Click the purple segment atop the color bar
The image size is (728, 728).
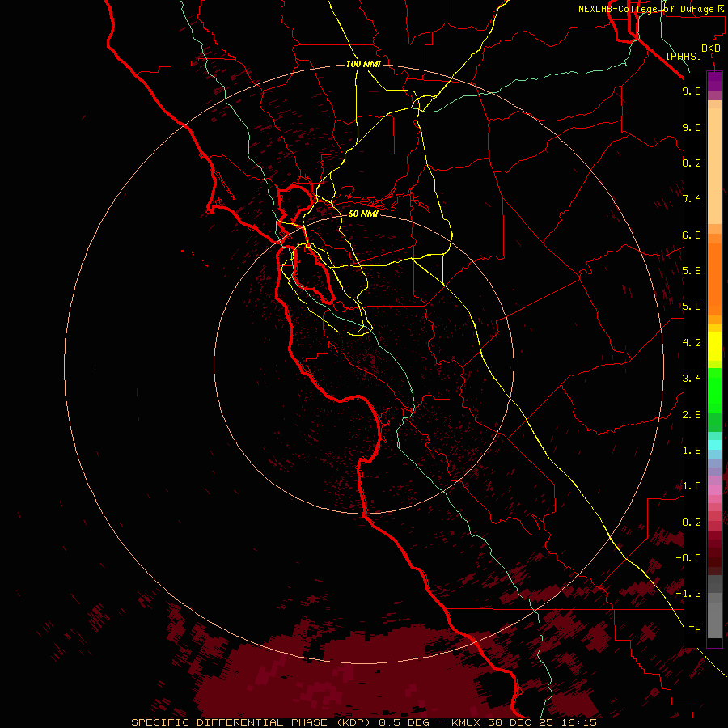click(714, 82)
